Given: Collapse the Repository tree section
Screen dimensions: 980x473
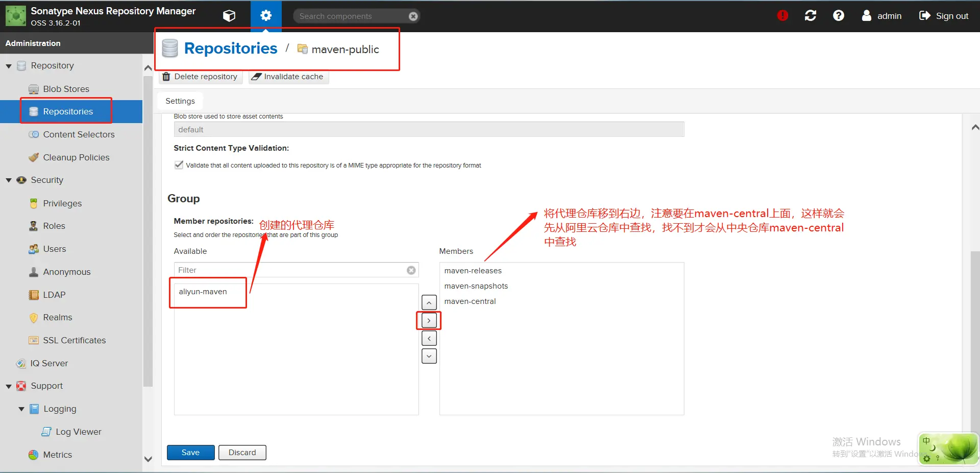Looking at the screenshot, I should click(x=9, y=66).
